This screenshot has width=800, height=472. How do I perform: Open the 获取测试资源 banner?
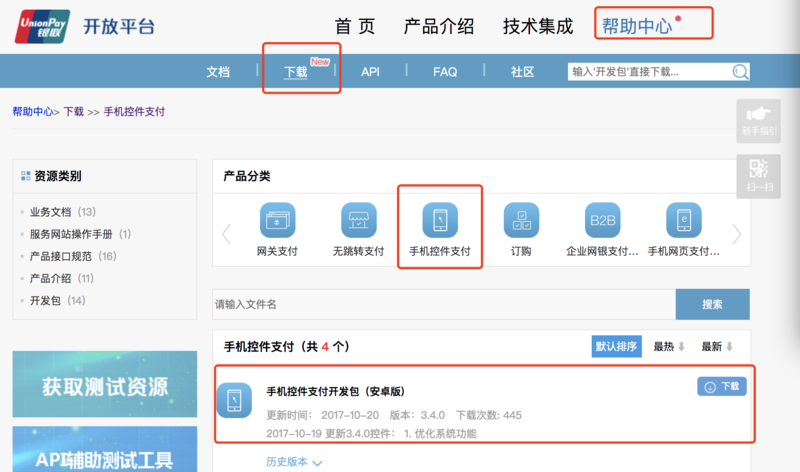105,384
